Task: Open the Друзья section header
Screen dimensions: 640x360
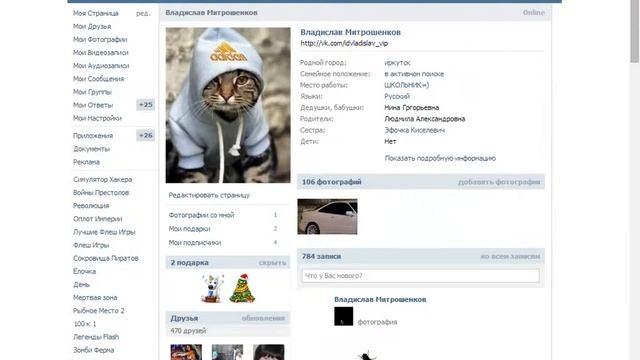Action: [x=184, y=318]
